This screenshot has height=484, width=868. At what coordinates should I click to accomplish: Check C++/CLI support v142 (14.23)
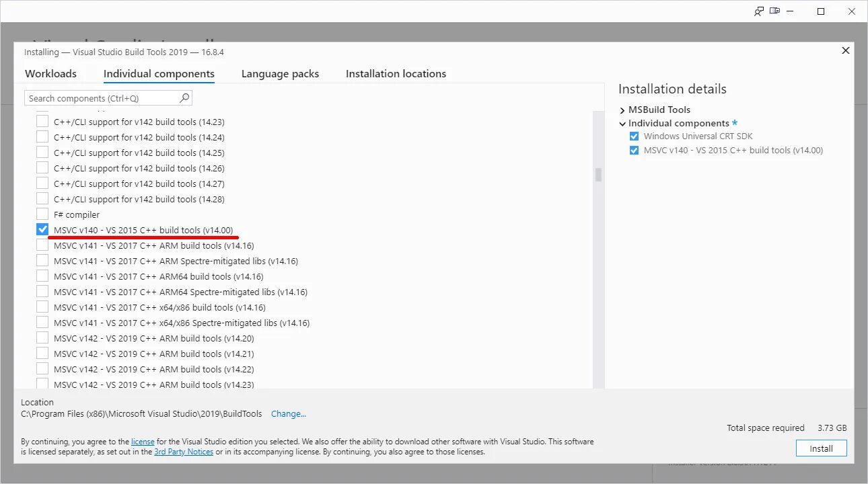click(42, 122)
